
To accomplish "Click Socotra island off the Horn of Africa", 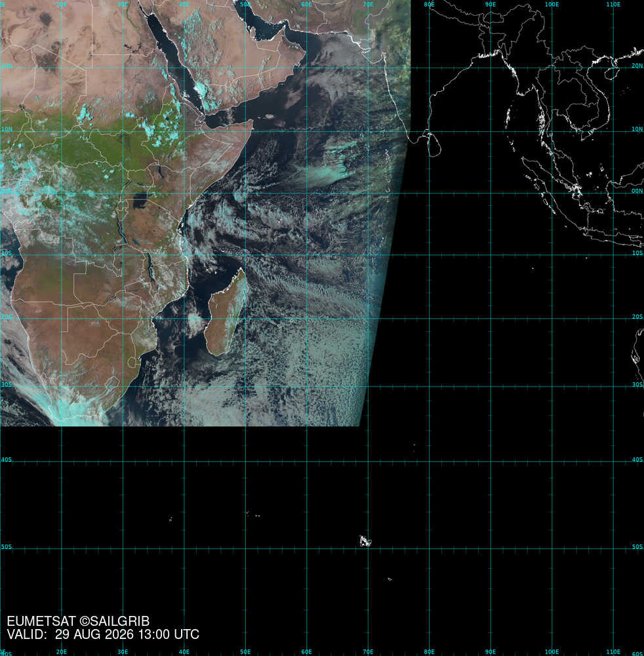I will tap(270, 116).
